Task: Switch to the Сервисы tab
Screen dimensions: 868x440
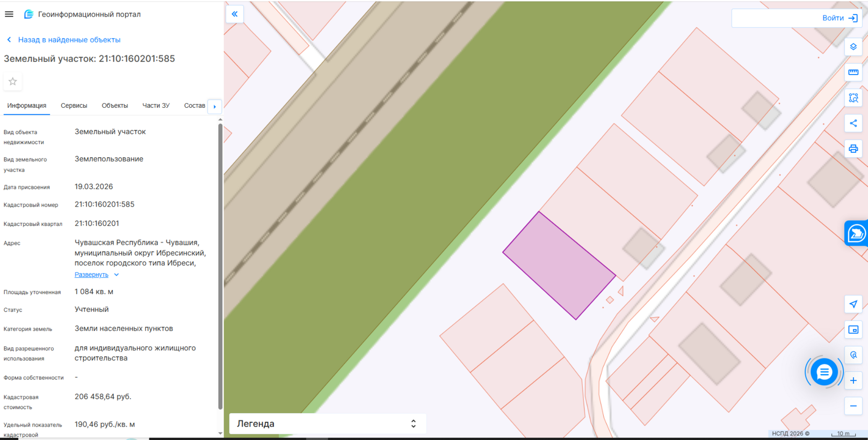Action: 74,106
